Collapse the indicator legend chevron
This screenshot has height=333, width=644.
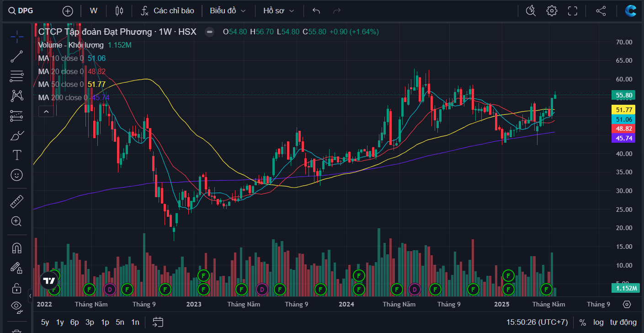(47, 111)
